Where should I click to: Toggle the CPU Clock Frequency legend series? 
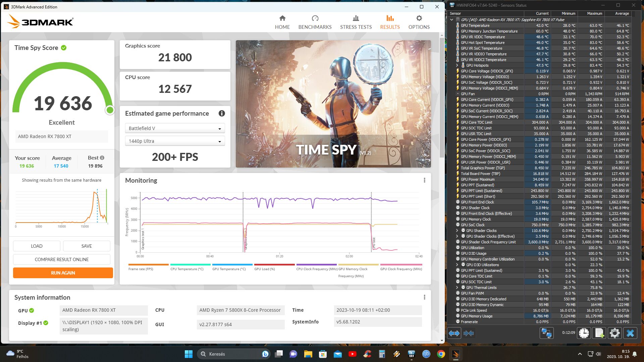[x=316, y=267]
